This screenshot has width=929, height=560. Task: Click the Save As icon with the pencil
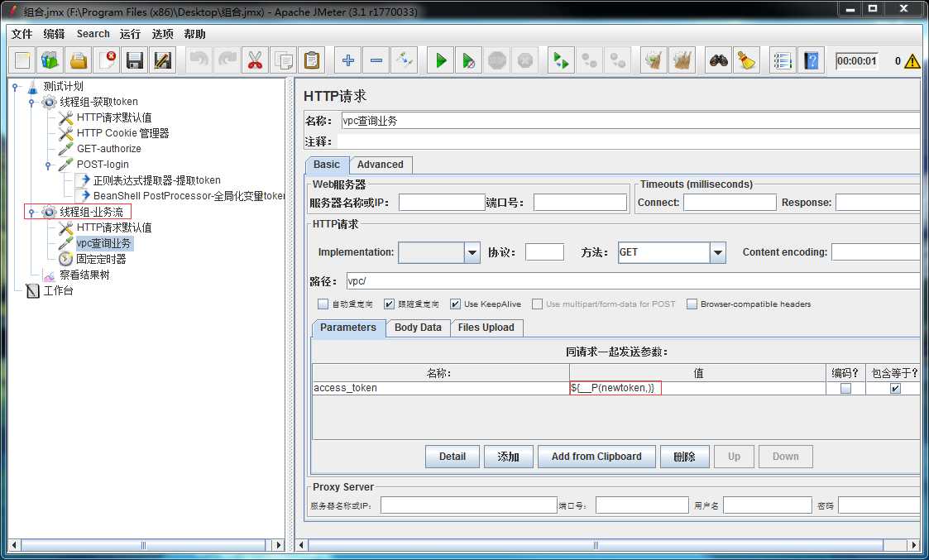tap(162, 60)
